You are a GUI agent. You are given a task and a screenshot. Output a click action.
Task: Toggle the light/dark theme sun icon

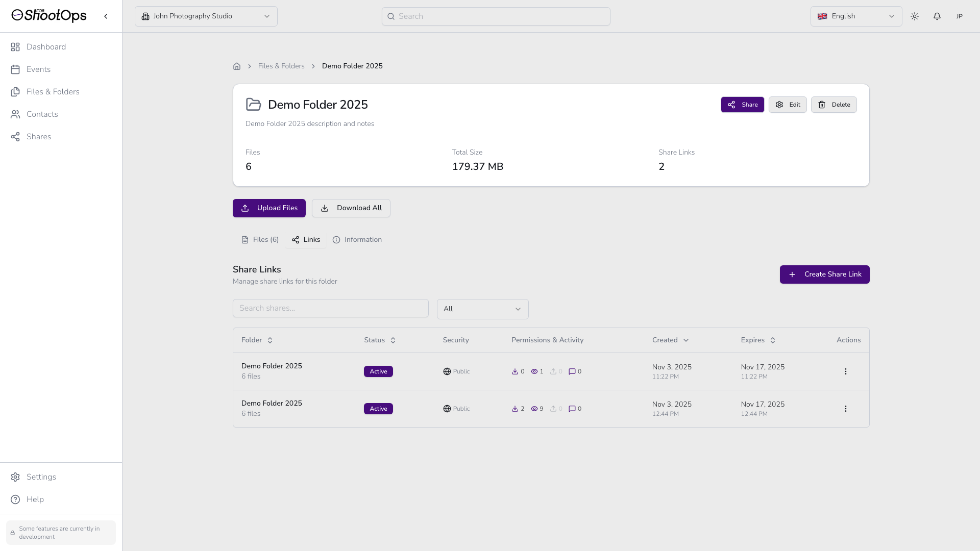coord(914,16)
